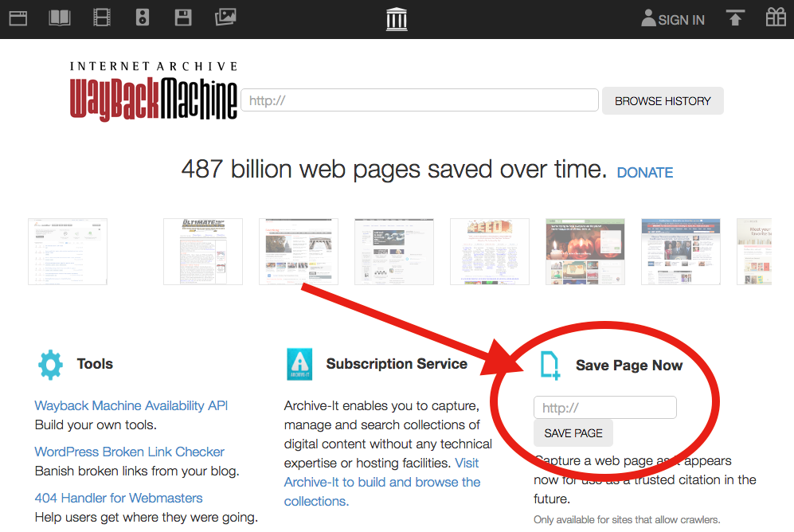This screenshot has height=532, width=794.
Task: Open the Ultimate archived site thumbnail
Action: (x=202, y=252)
